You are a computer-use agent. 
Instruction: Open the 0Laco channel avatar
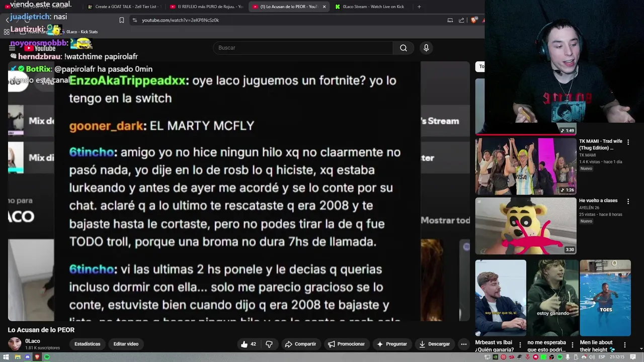(x=15, y=344)
